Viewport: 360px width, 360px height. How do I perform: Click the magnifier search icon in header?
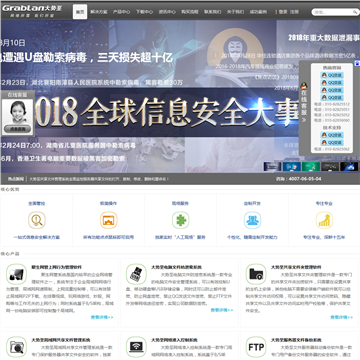point(355,12)
